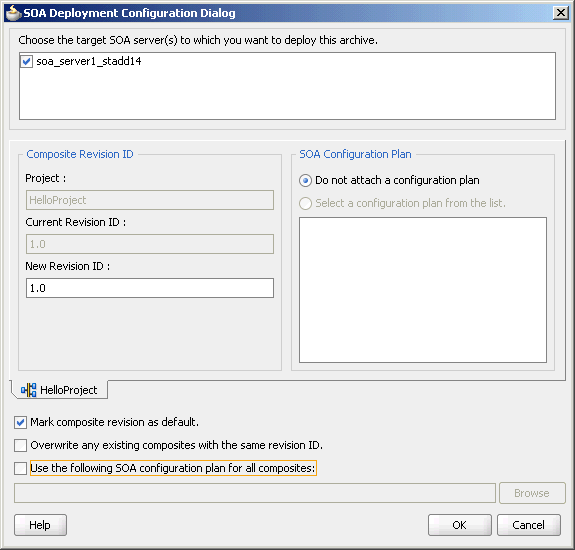
Task: Click the SOA dialog title bar icon
Action: [14, 13]
